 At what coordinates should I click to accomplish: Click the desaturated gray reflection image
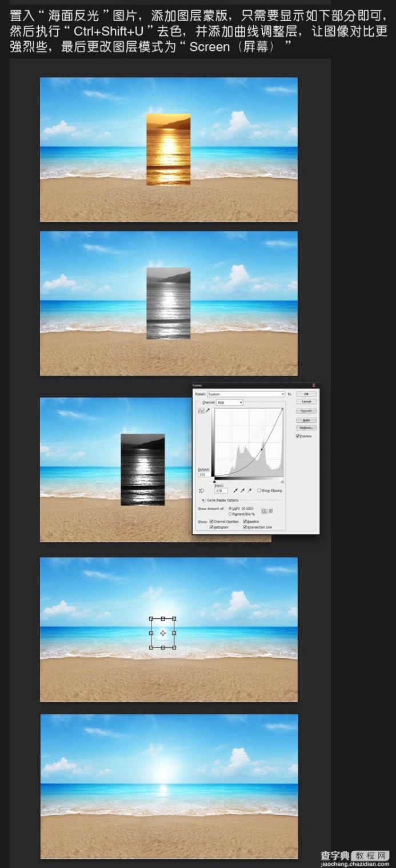169,303
